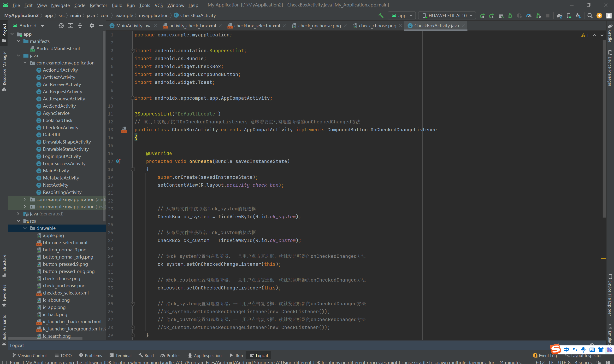
Task: Click the project panel settings gear
Action: tap(92, 26)
